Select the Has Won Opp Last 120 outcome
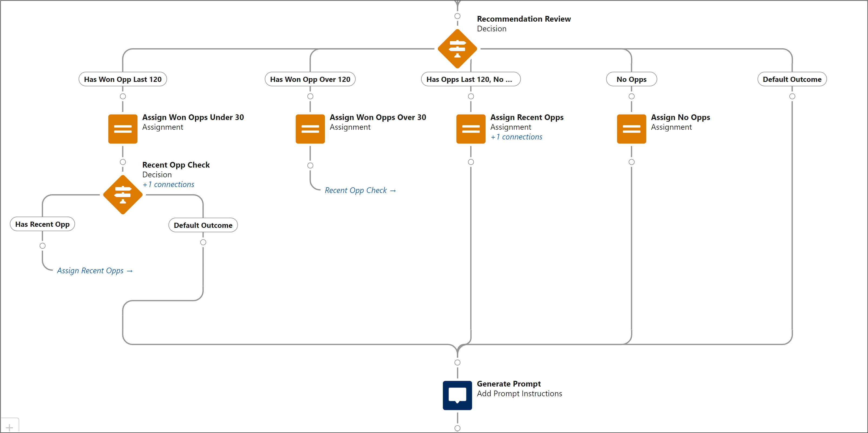The width and height of the screenshot is (868, 433). (x=123, y=79)
